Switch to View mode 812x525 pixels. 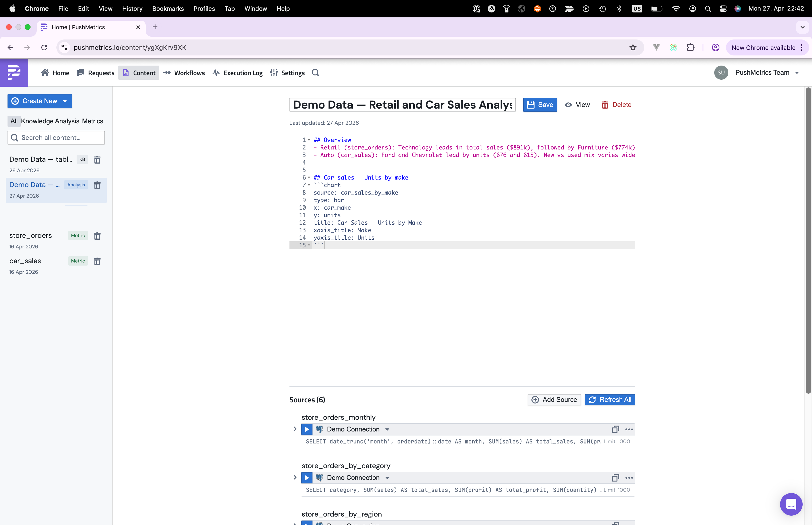[577, 105]
